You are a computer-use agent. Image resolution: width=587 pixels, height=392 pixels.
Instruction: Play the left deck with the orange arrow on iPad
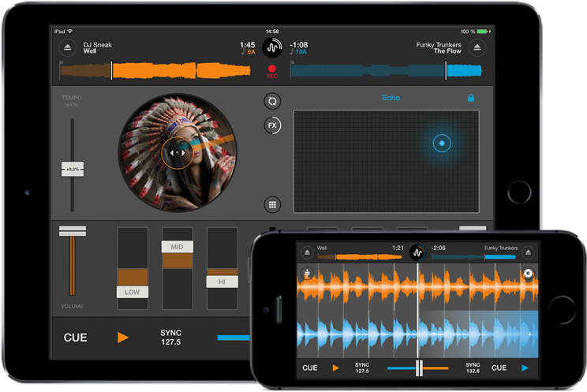[123, 338]
